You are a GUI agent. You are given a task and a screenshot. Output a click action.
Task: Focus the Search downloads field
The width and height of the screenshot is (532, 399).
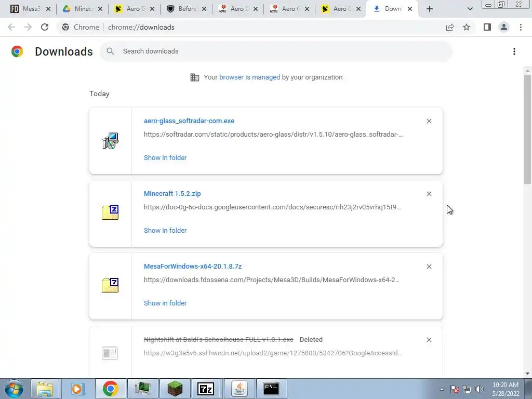276,51
